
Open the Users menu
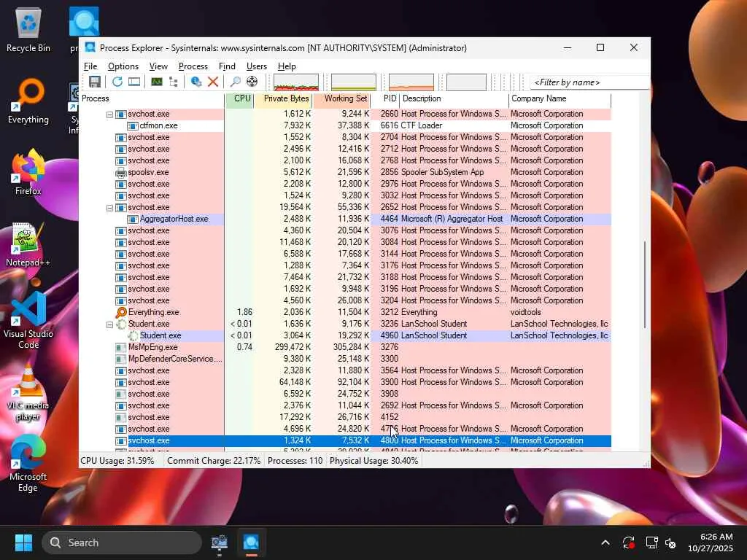256,66
